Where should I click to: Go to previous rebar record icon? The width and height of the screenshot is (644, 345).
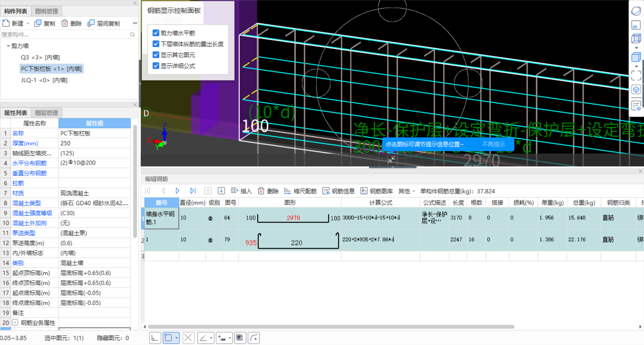[x=163, y=191]
